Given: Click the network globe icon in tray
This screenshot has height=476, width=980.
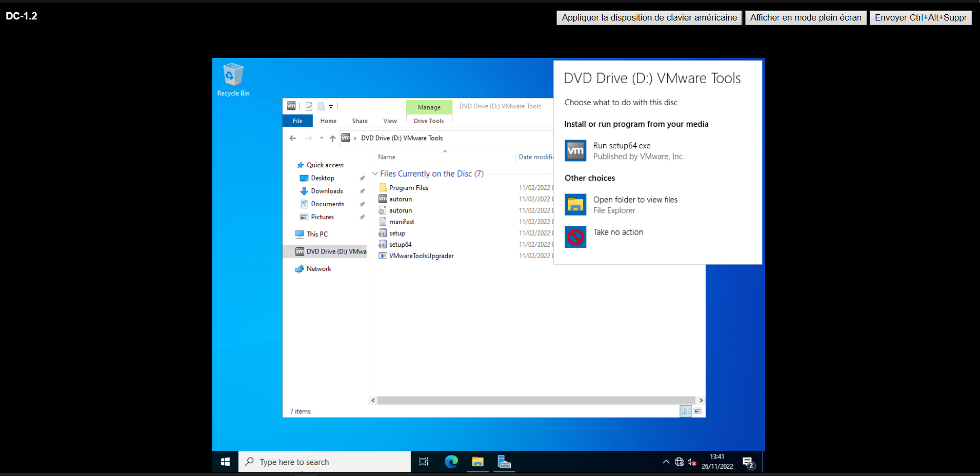Looking at the screenshot, I should 679,462.
